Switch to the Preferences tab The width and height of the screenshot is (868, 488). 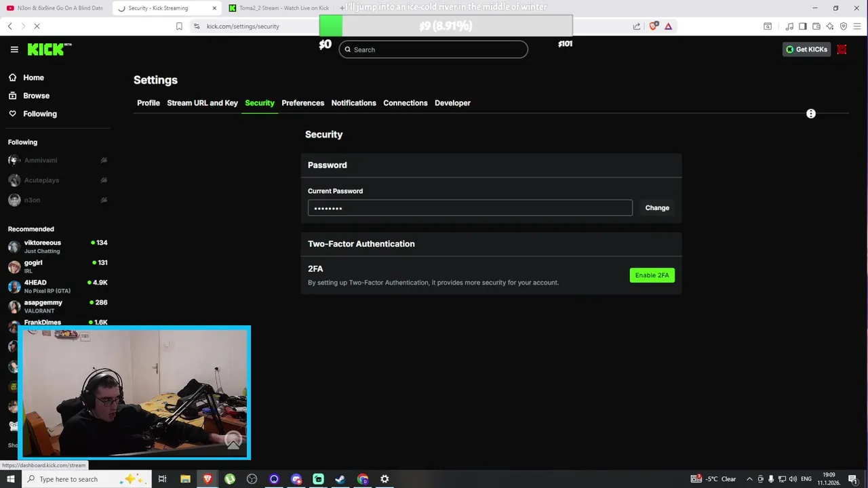(302, 103)
